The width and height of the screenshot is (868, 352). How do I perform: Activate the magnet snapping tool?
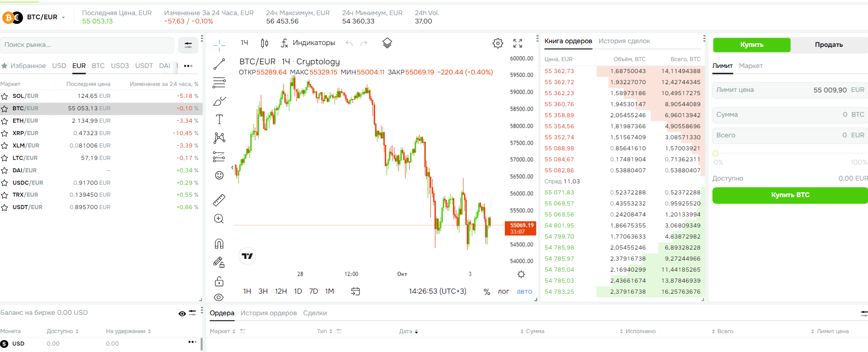pos(219,244)
